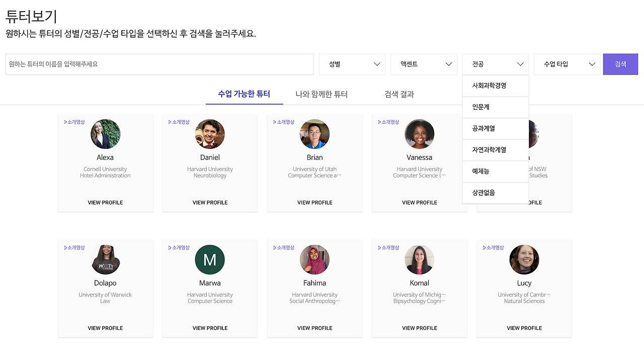Play Marwa's 소개영상 intro video

[179, 247]
